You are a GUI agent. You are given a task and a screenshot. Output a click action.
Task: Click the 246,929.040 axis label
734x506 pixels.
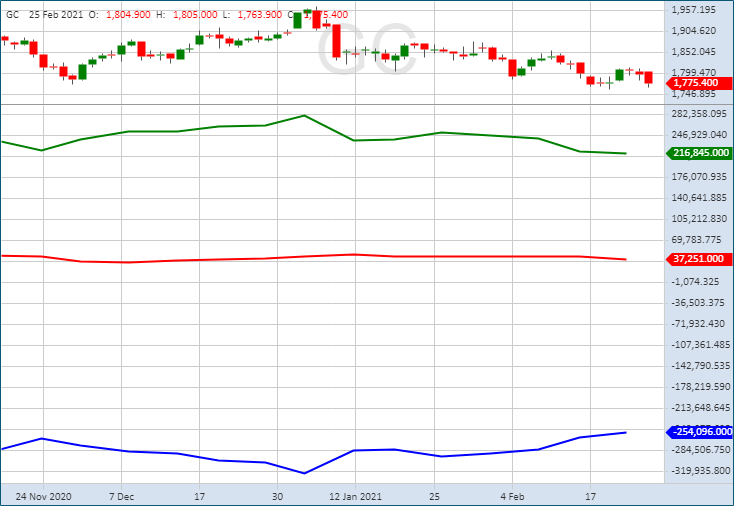(x=699, y=135)
